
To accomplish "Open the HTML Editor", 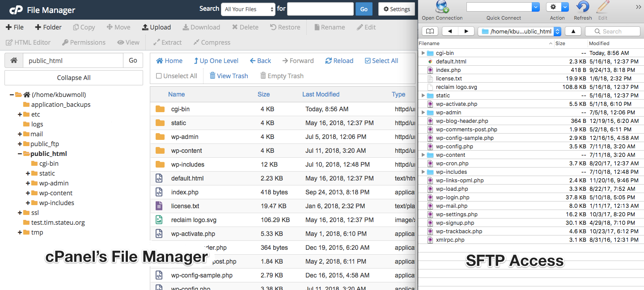I will [28, 42].
